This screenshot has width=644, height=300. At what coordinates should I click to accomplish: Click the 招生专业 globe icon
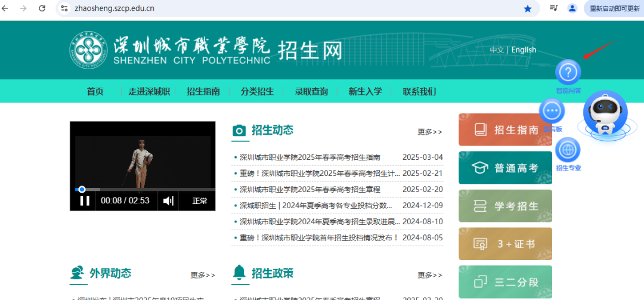point(568,149)
